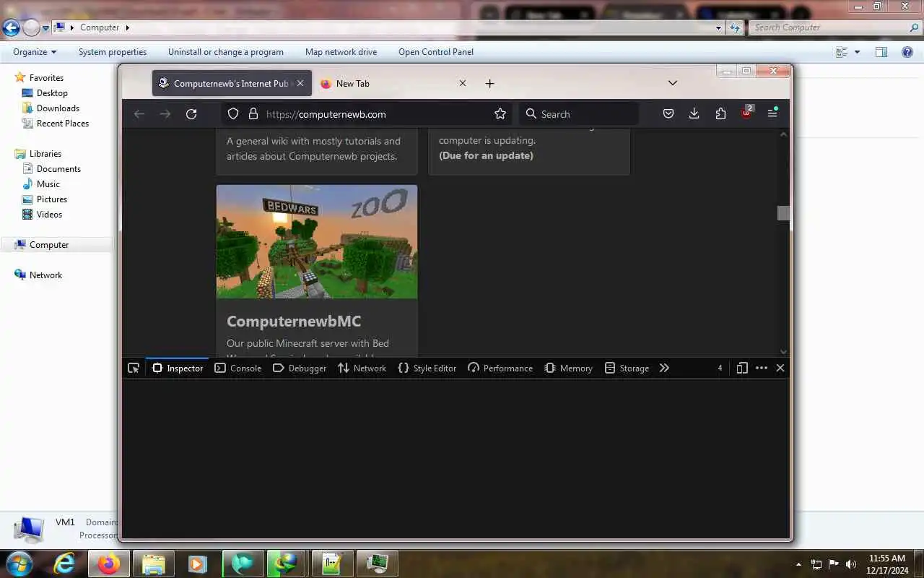Open the Debugger tab
This screenshot has width=924, height=578.
pyautogui.click(x=300, y=368)
